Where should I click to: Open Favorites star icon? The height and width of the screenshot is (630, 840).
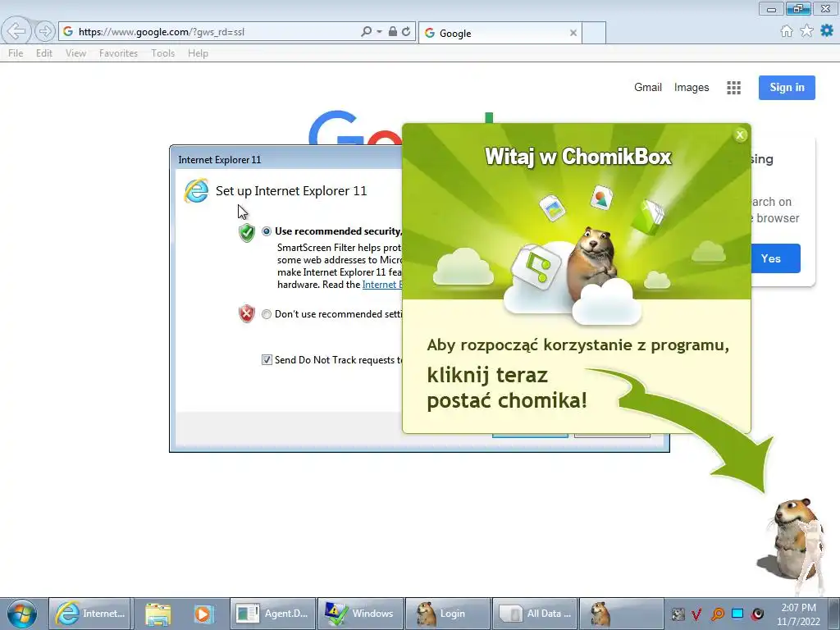point(806,31)
